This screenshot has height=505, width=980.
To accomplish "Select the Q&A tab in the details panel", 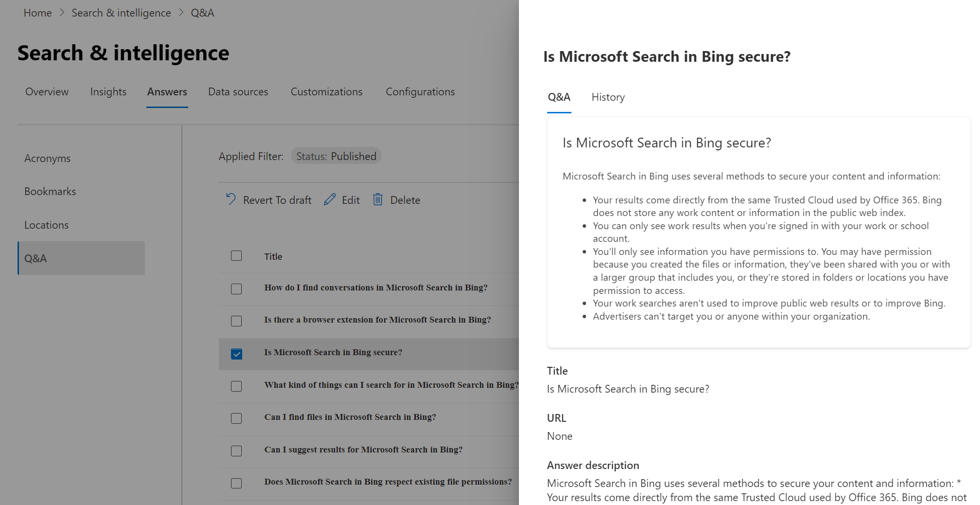I will click(559, 97).
